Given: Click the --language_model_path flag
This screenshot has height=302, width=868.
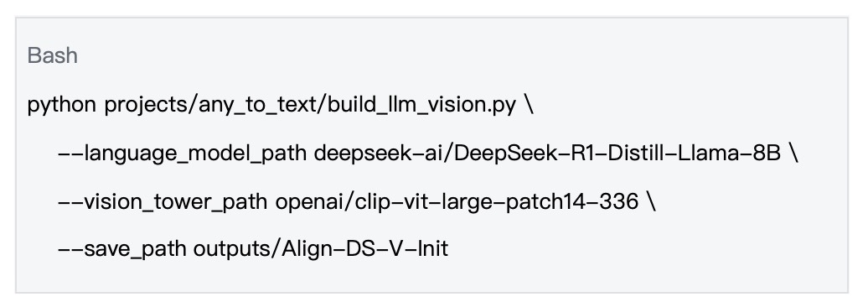Looking at the screenshot, I should pyautogui.click(x=182, y=154).
